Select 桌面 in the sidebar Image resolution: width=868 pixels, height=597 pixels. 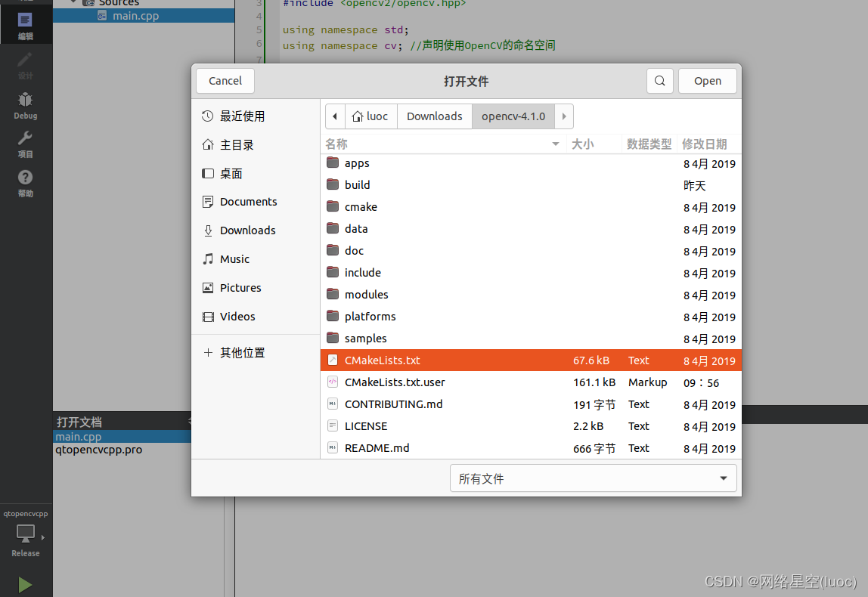[256, 174]
